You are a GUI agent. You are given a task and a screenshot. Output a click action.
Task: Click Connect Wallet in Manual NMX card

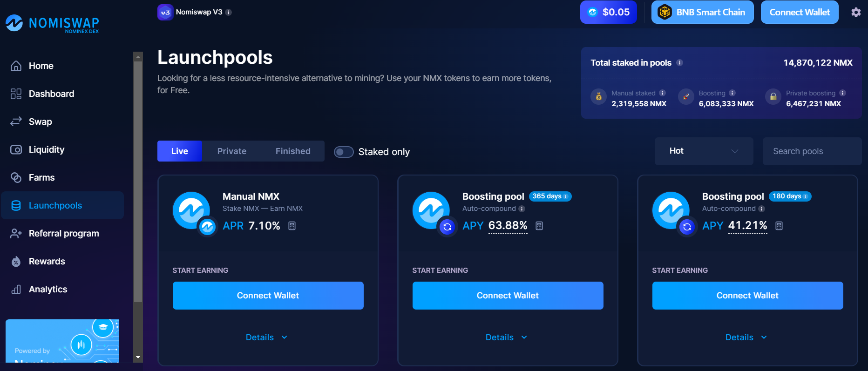coord(268,296)
